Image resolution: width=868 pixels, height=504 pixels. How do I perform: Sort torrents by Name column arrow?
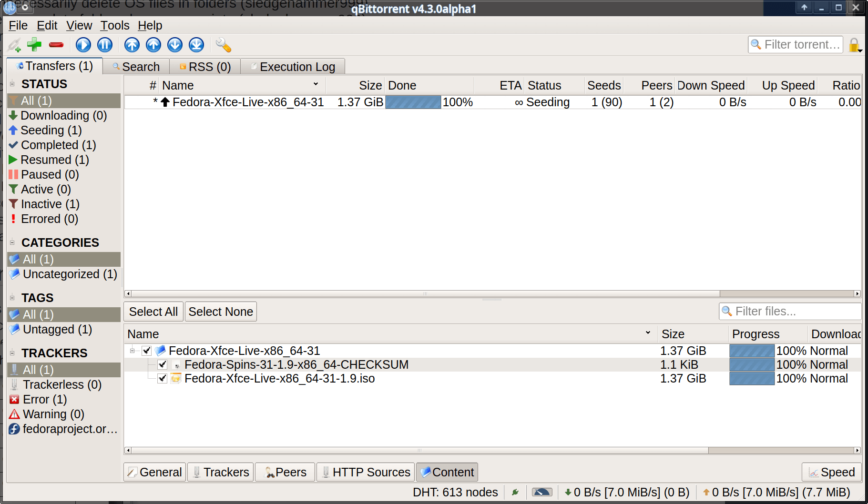[316, 84]
